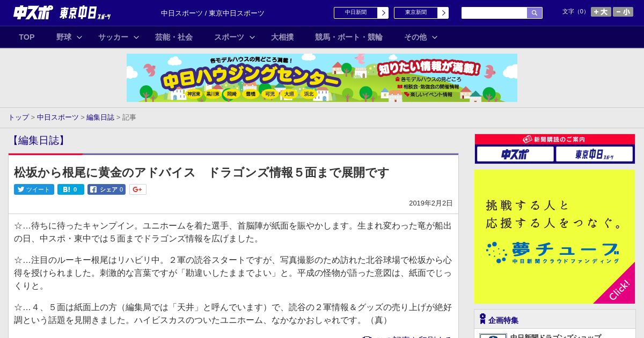644x338 pixels.
Task: Click 東京中日スポーツ subscription button in sidebar
Action: 594,155
